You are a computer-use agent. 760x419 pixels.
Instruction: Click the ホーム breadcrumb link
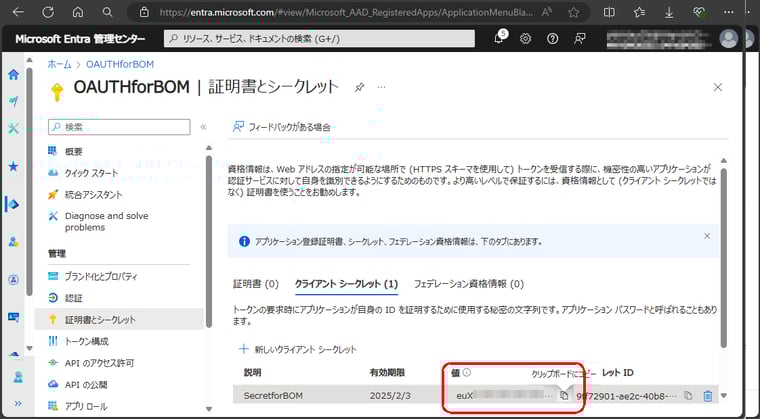click(59, 64)
